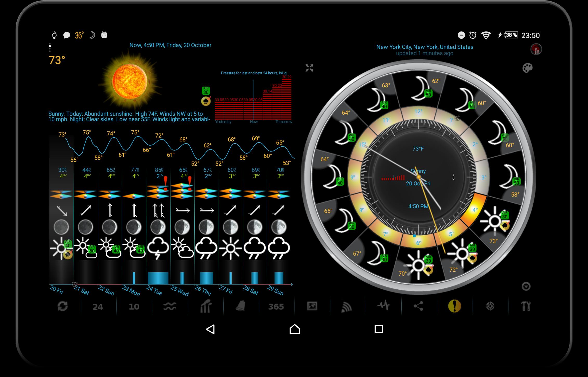Tap the alarm clock status bar icon

click(x=473, y=35)
